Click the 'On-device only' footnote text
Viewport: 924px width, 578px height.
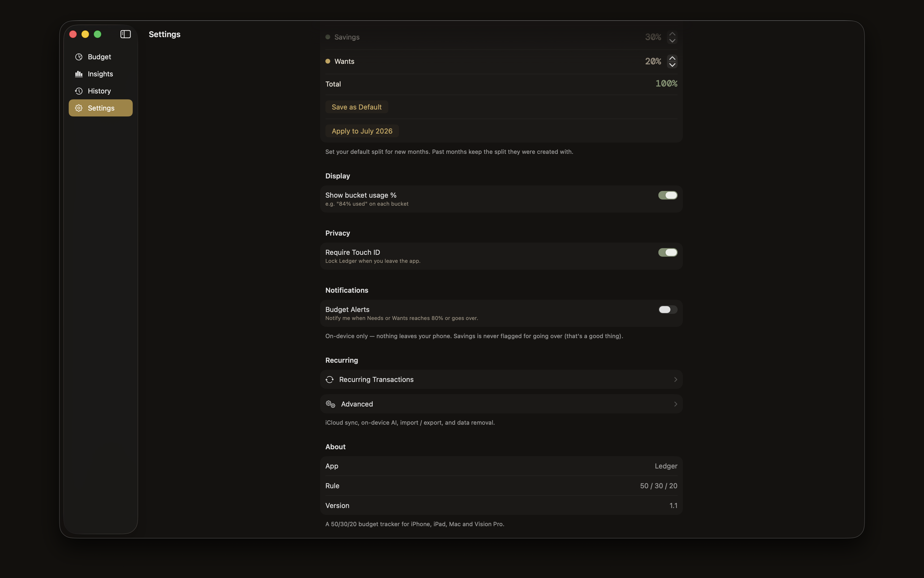474,336
